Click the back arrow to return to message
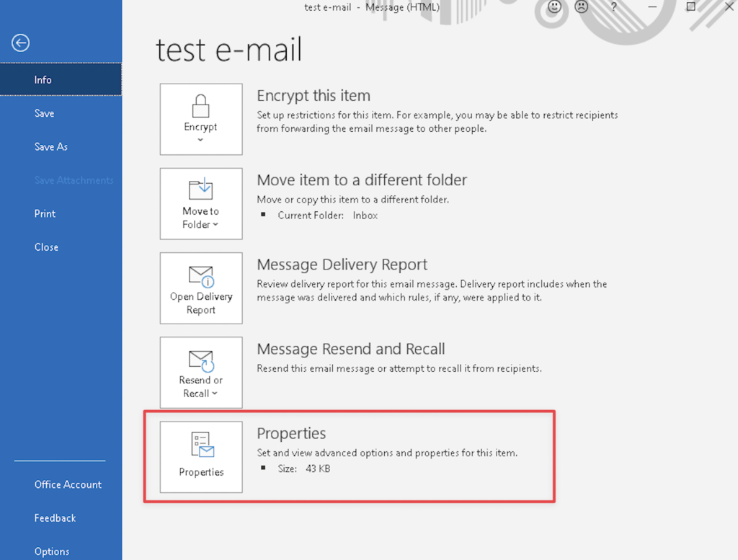The width and height of the screenshot is (738, 560). click(x=20, y=43)
